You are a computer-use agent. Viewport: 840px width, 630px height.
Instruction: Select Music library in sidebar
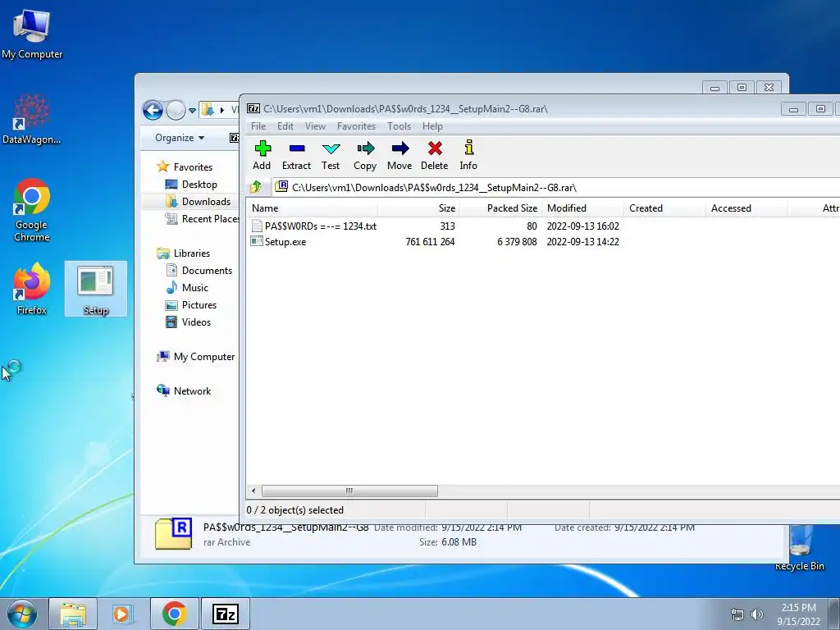pos(187,288)
